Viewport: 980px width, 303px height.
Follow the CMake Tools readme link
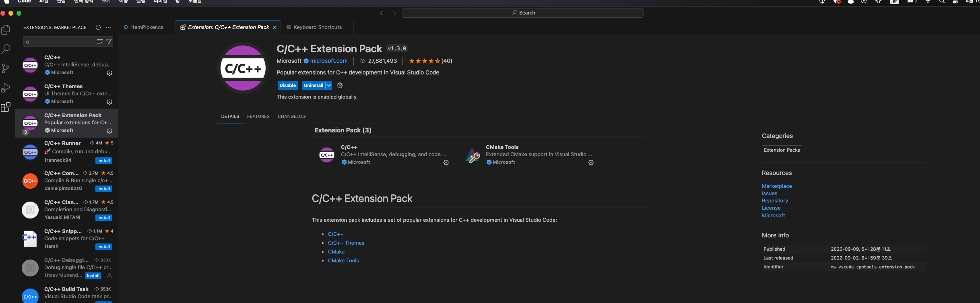(344, 261)
